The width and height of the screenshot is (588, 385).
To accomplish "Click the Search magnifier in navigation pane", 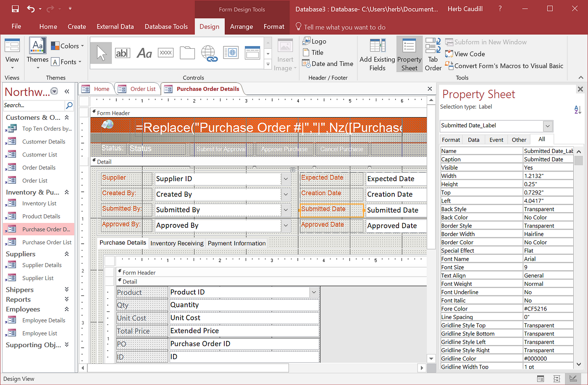I will [x=69, y=105].
